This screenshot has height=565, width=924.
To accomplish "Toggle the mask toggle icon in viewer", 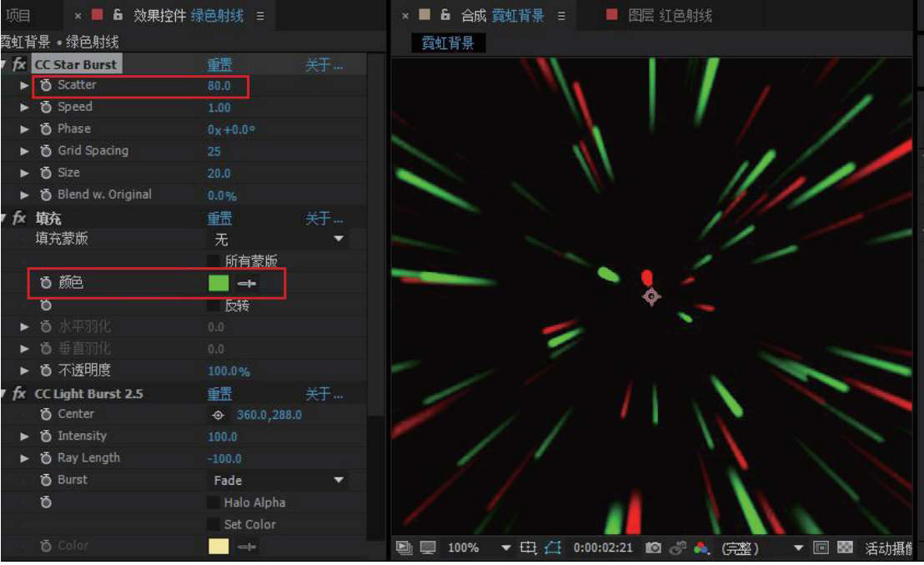I will [552, 548].
